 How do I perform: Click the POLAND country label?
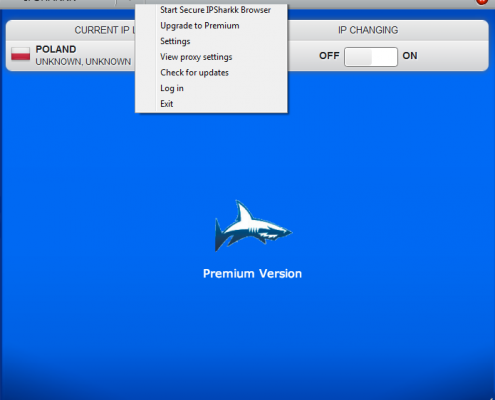tap(56, 49)
